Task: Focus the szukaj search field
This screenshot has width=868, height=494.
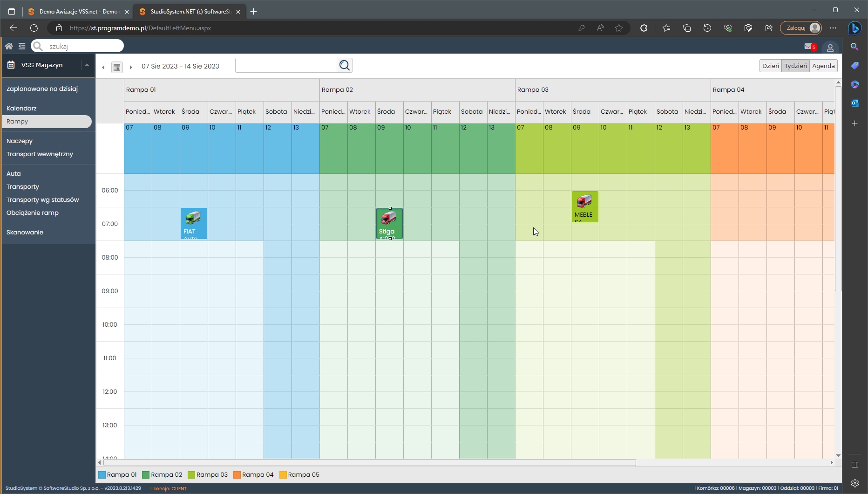Action: pyautogui.click(x=77, y=46)
